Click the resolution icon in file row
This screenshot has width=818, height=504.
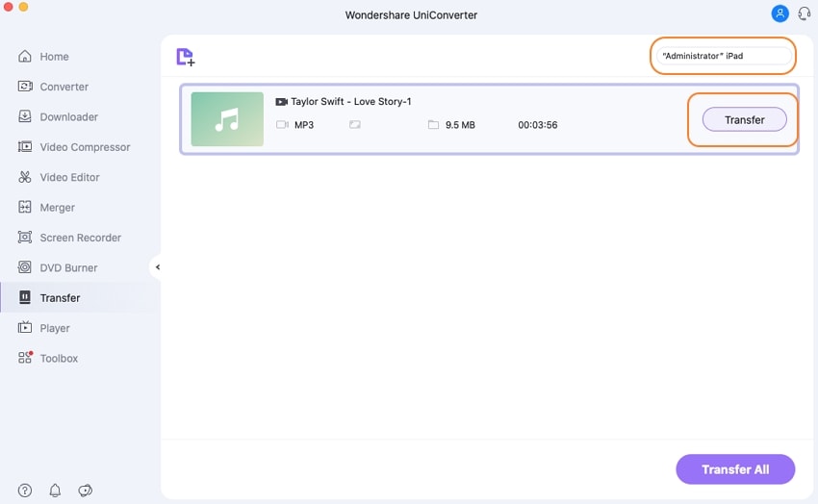(x=355, y=125)
